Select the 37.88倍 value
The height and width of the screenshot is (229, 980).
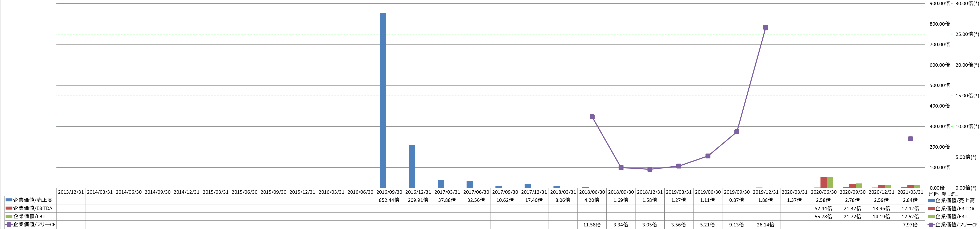point(447,200)
